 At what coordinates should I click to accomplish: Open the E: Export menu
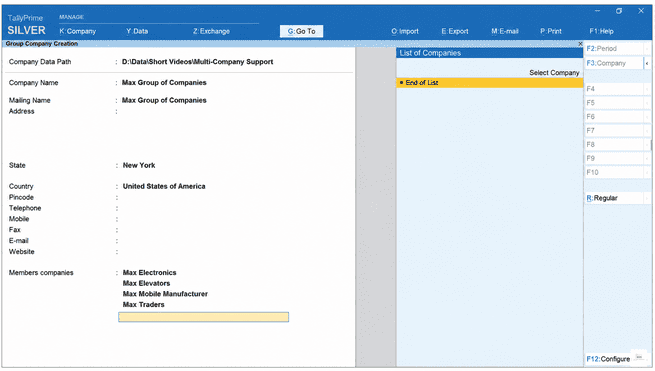(x=455, y=31)
